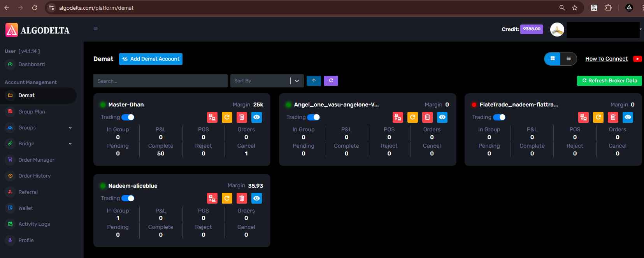Click the user avatar picture
The width and height of the screenshot is (644, 258).
click(x=557, y=30)
